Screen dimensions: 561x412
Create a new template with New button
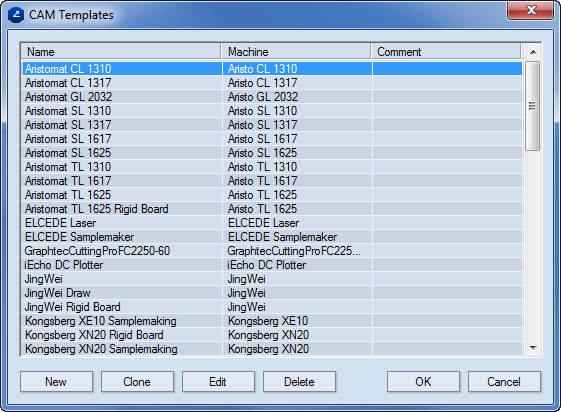coord(56,382)
